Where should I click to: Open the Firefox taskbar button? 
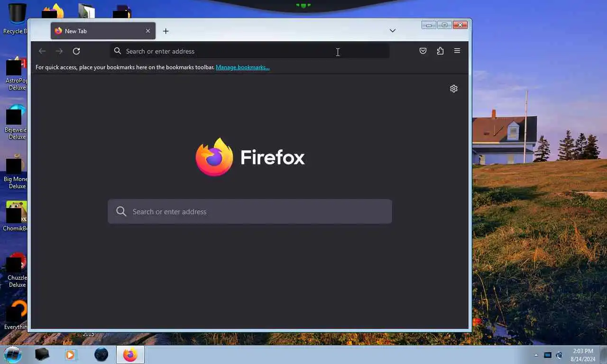(x=130, y=355)
